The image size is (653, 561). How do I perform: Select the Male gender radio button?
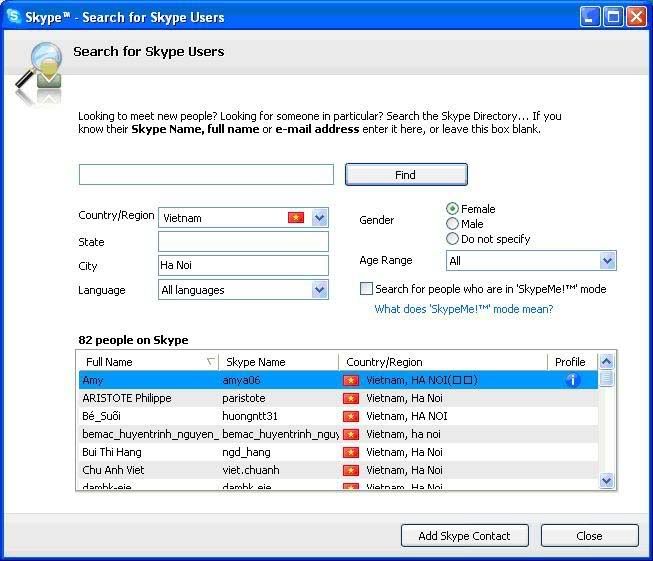coord(453,224)
